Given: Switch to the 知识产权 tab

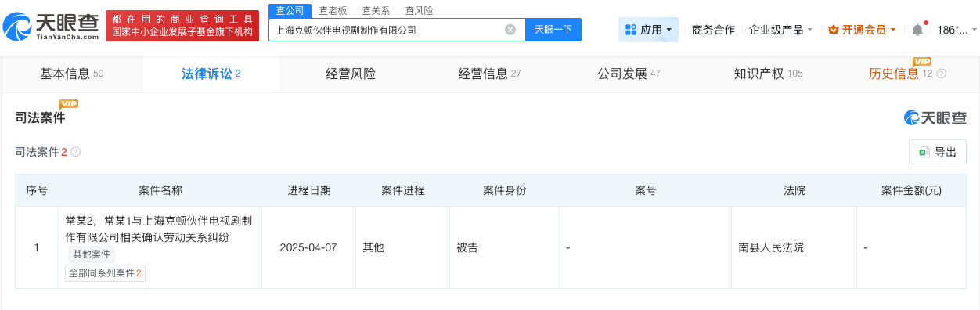Looking at the screenshot, I should [768, 74].
